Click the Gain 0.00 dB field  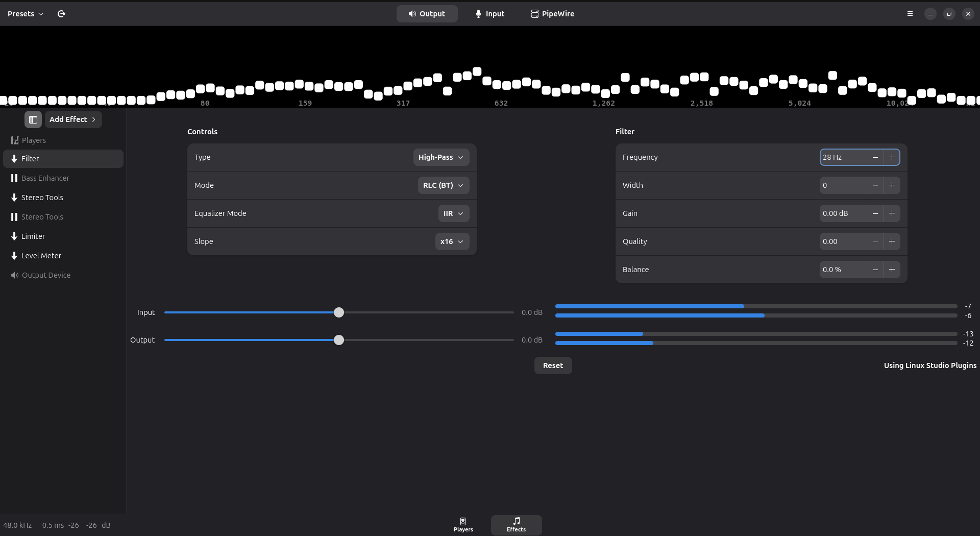point(843,213)
